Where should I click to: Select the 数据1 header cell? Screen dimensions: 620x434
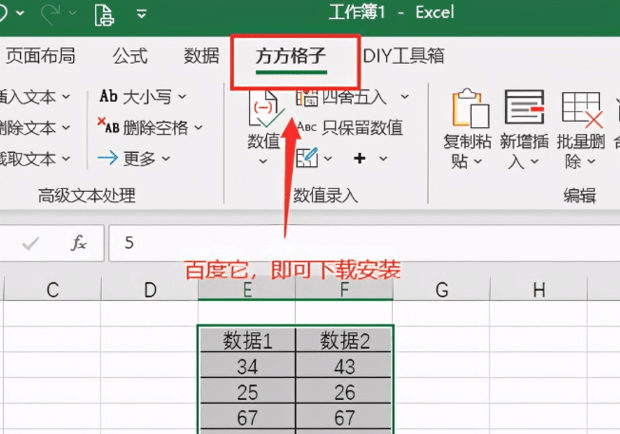(x=248, y=340)
